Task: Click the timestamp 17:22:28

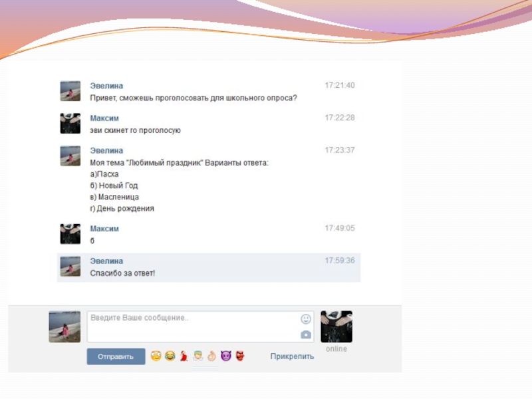Action: point(340,118)
